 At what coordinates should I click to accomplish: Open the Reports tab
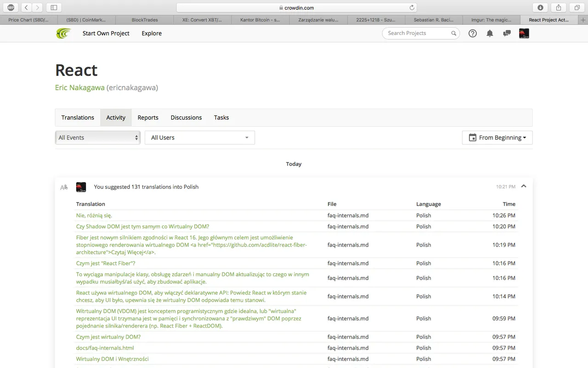point(148,117)
